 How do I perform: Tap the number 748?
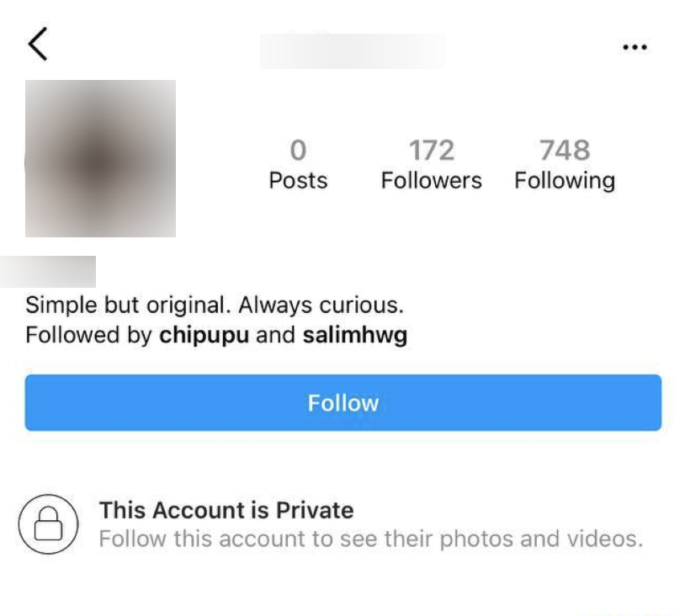[x=565, y=151]
